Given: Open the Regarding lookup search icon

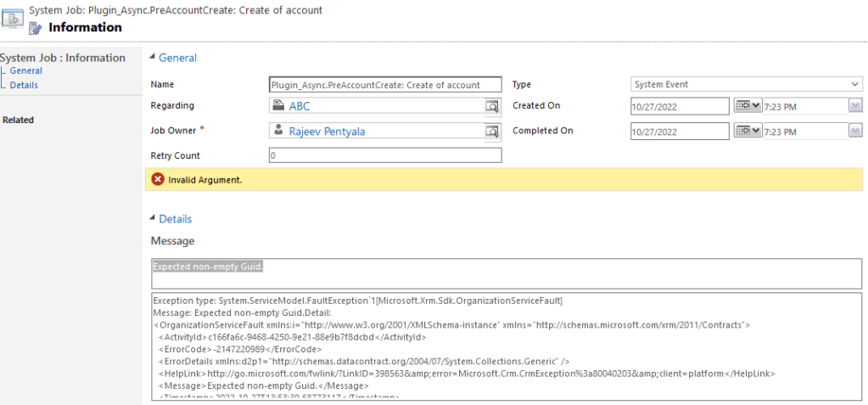Looking at the screenshot, I should tap(491, 106).
